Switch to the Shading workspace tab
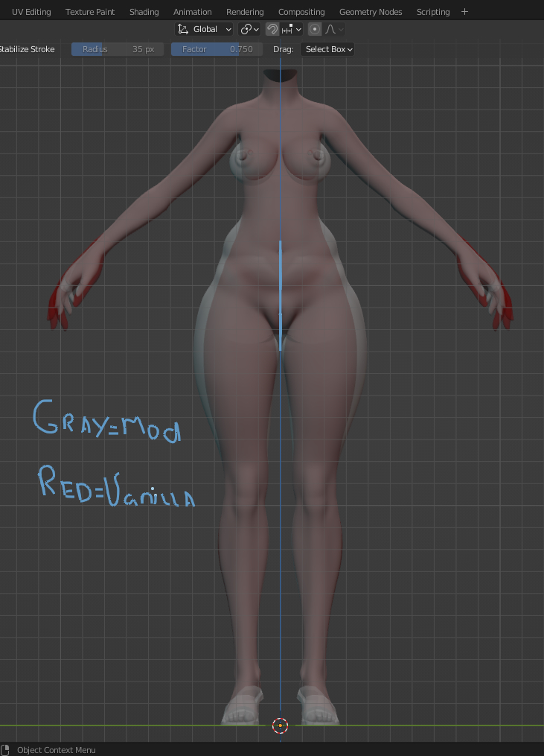The height and width of the screenshot is (756, 544). pyautogui.click(x=144, y=12)
